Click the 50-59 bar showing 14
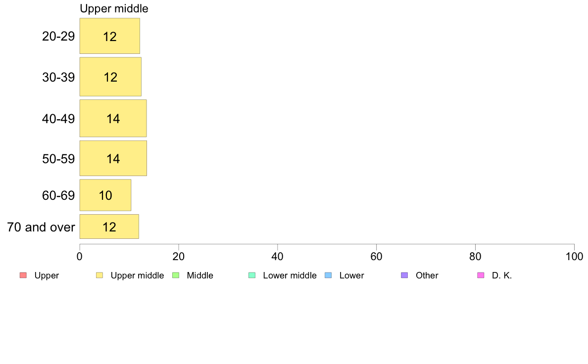 (x=113, y=158)
